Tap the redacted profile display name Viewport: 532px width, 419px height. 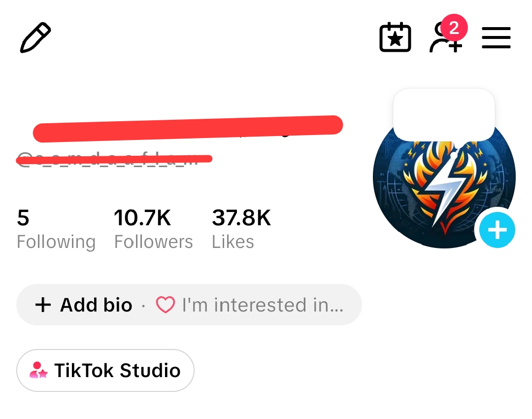(x=188, y=129)
